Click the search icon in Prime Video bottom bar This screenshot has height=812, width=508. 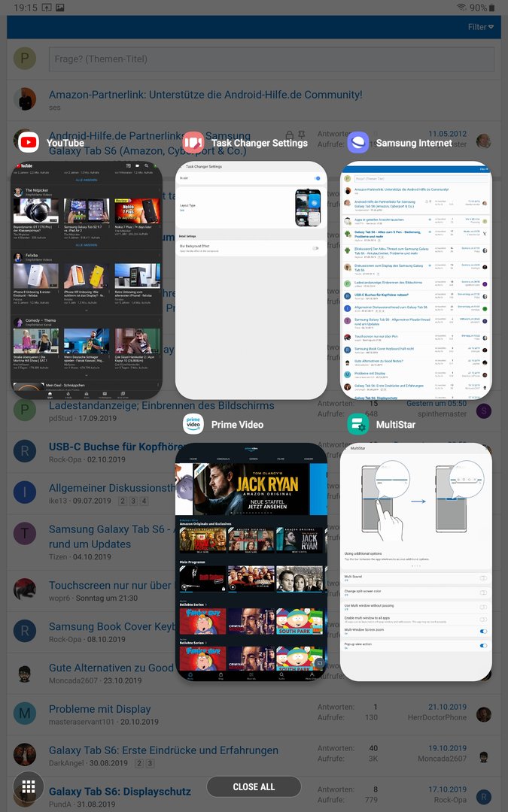pos(281,676)
